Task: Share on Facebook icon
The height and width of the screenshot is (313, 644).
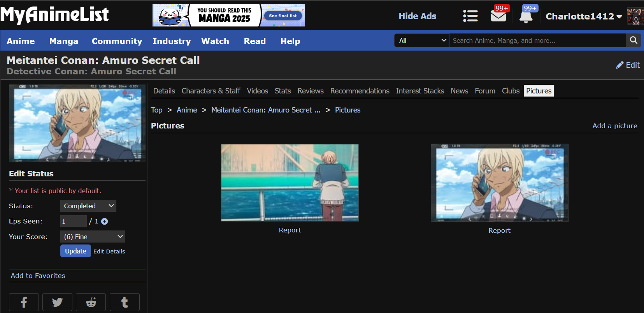Action: (24, 302)
